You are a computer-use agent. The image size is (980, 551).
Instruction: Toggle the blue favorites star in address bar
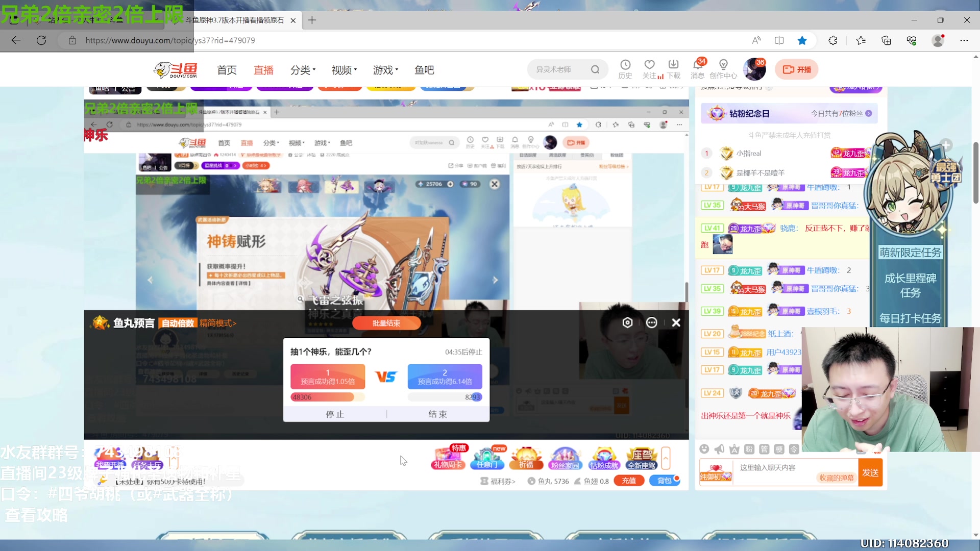pos(802,40)
